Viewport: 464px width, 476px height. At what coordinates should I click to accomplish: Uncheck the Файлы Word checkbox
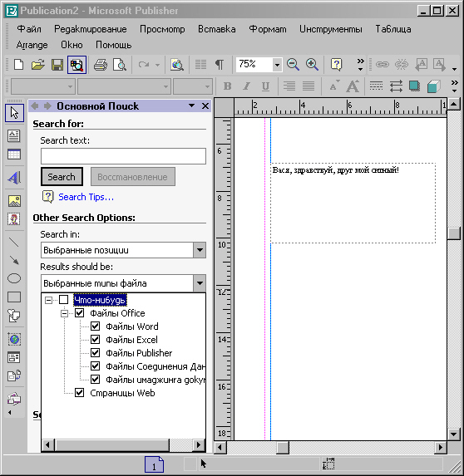click(95, 326)
